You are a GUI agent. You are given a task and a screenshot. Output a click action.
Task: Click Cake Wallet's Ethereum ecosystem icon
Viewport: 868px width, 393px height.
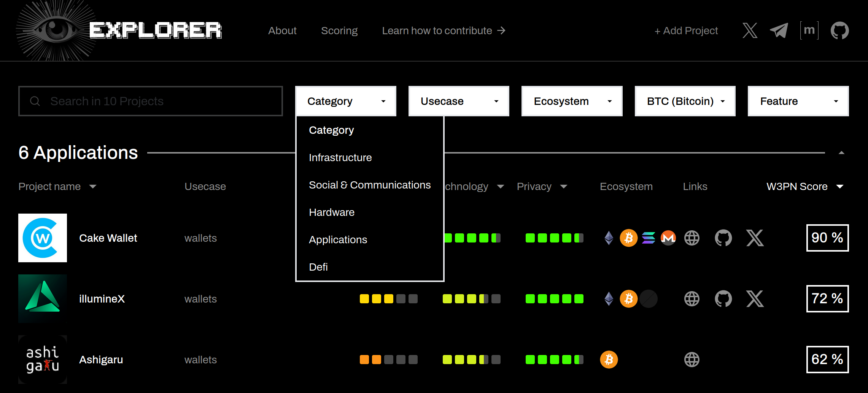609,238
